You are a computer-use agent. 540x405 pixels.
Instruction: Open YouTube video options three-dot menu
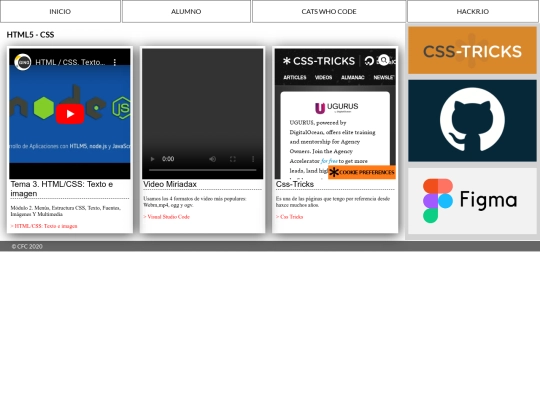point(115,62)
